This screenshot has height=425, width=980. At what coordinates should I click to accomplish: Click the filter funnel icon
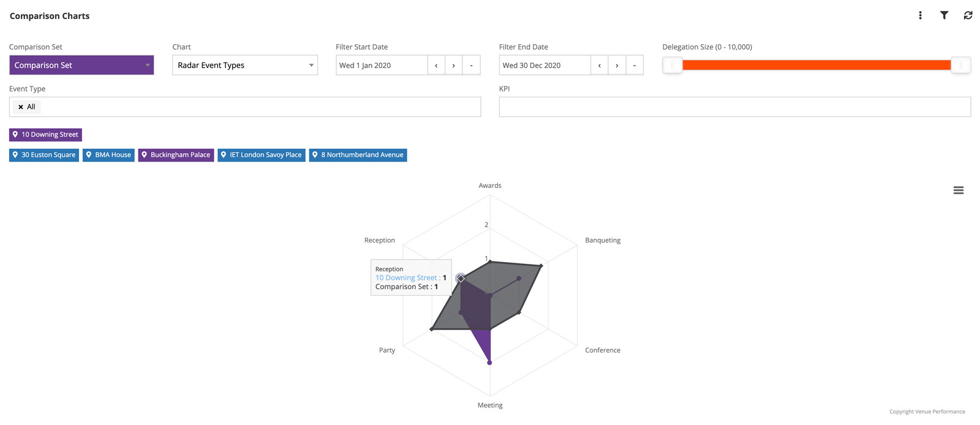944,15
